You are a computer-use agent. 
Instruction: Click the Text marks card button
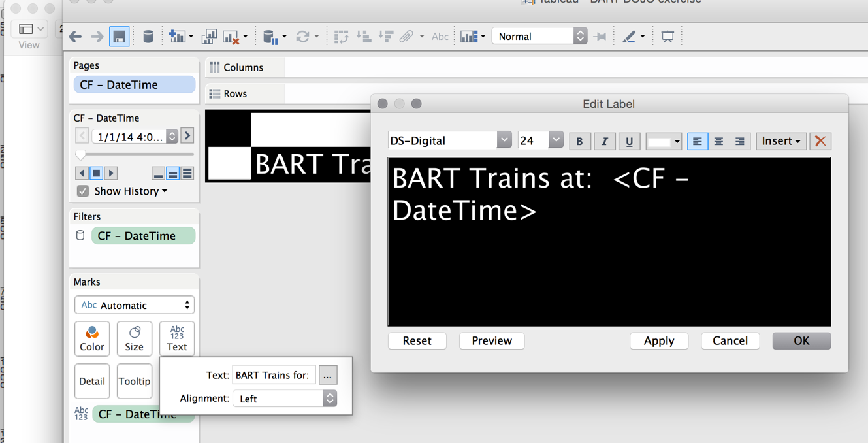coord(177,338)
